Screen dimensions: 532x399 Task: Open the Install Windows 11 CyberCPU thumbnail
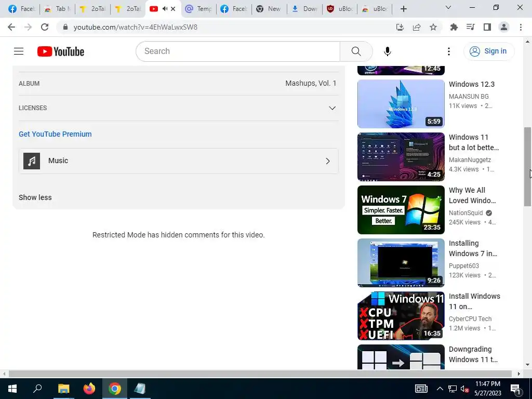401,315
